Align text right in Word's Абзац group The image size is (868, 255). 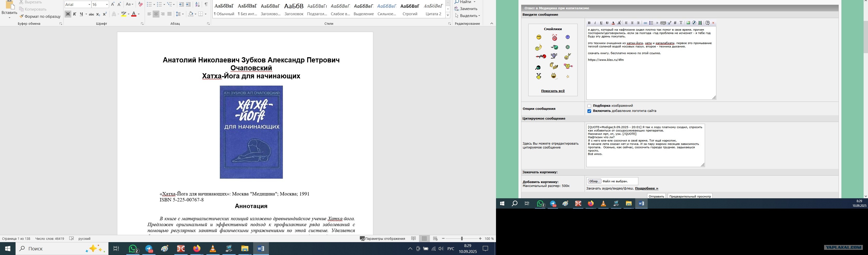(x=163, y=14)
